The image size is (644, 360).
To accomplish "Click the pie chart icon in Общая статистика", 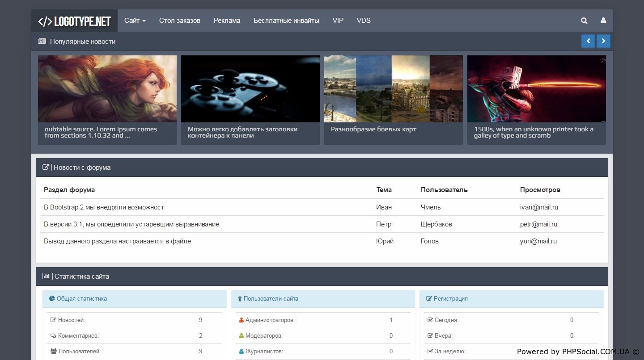I will (52, 299).
